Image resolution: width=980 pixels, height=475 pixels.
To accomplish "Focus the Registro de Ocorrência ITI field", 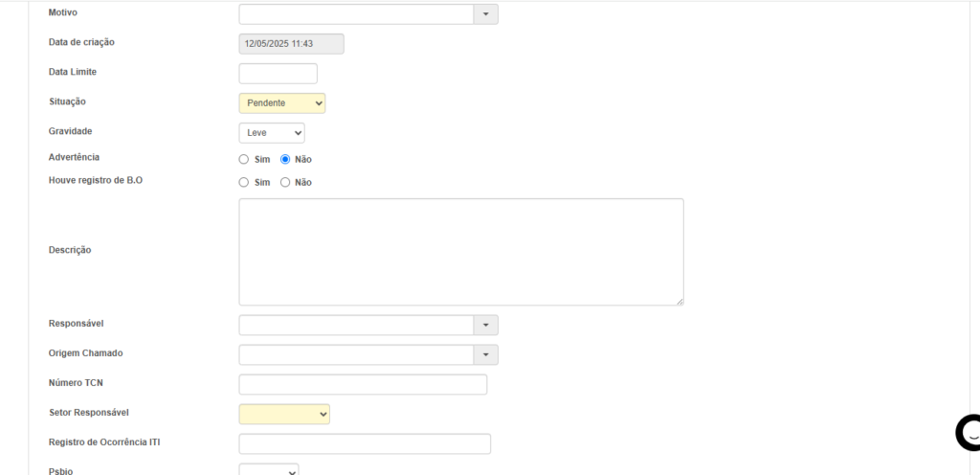I will click(x=364, y=444).
